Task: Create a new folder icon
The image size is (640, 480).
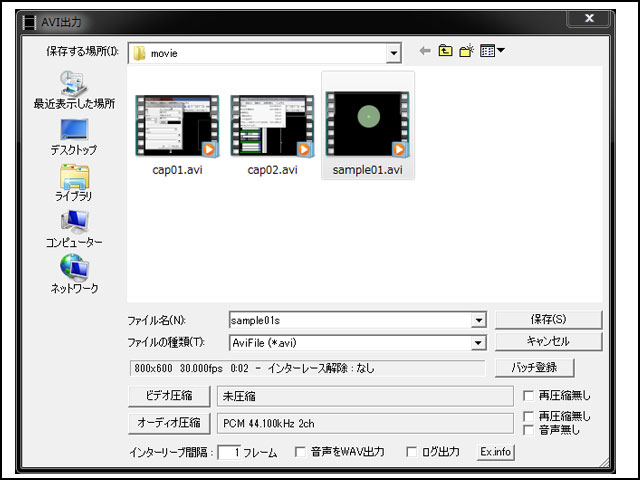Action: coord(466,51)
